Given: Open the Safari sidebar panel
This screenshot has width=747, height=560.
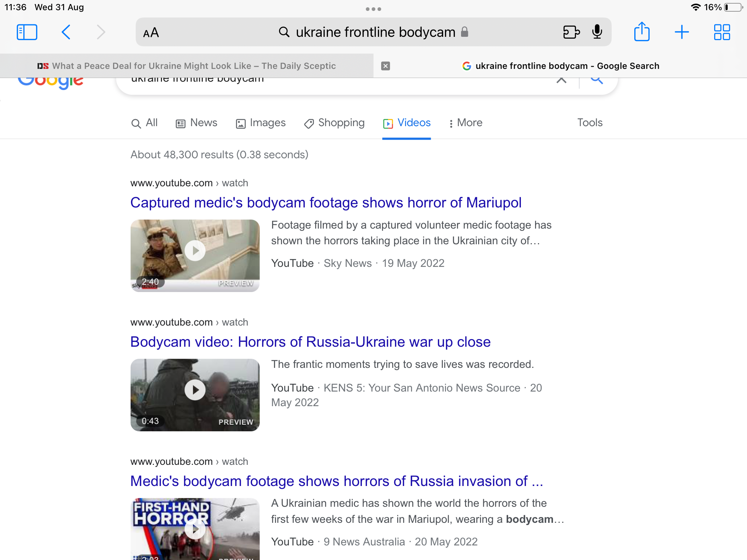Looking at the screenshot, I should coord(27,32).
